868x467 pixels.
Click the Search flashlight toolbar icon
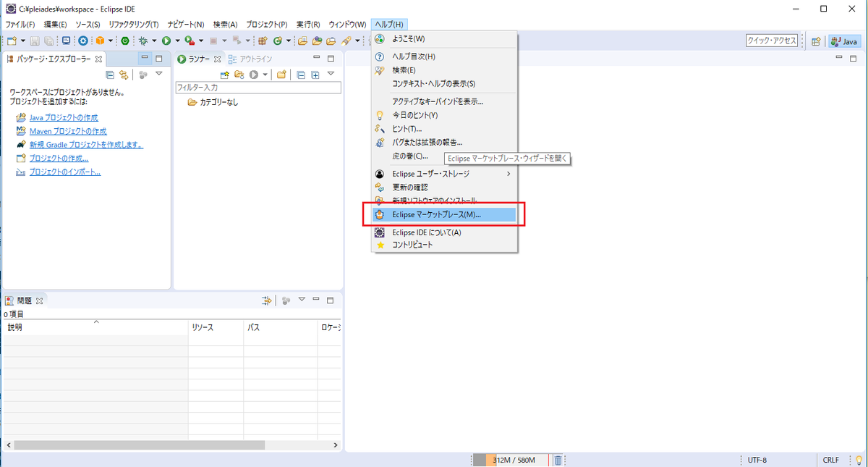(x=346, y=41)
